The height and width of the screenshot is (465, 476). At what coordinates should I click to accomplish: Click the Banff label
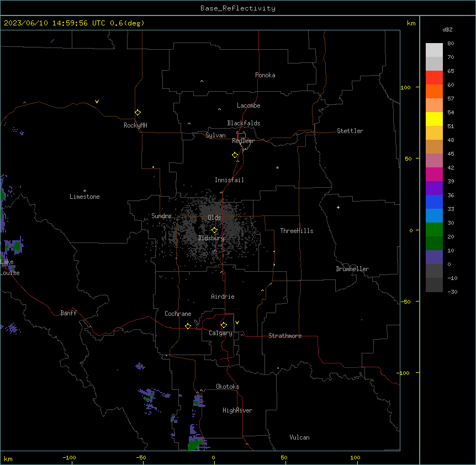pos(68,313)
